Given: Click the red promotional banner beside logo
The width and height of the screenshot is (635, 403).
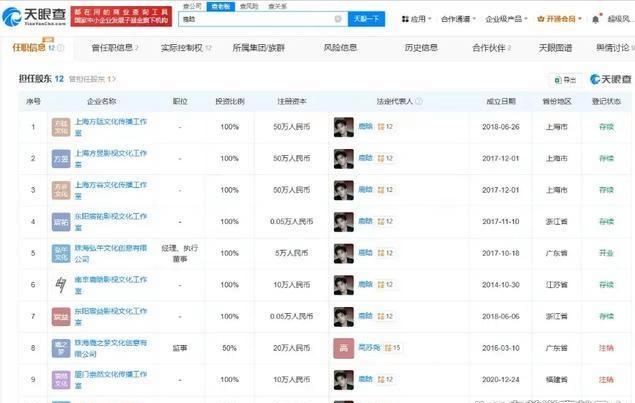Looking at the screenshot, I should 121,16.
